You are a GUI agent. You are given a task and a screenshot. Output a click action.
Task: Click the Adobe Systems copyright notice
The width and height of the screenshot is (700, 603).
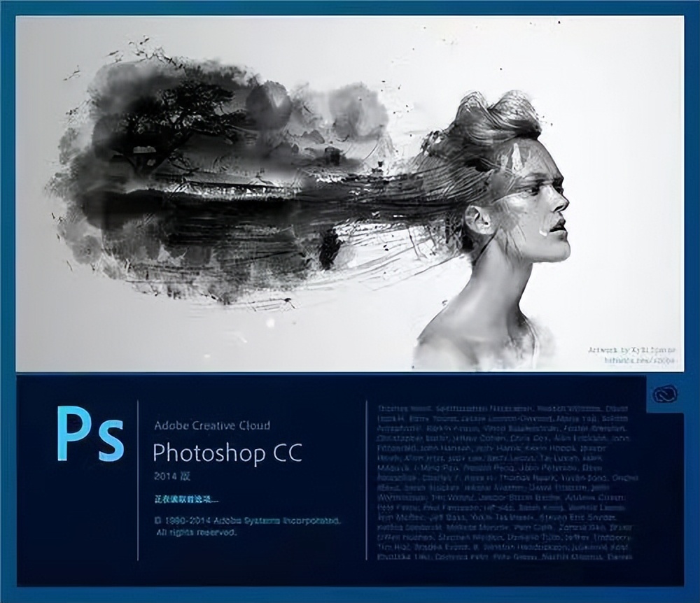(248, 520)
